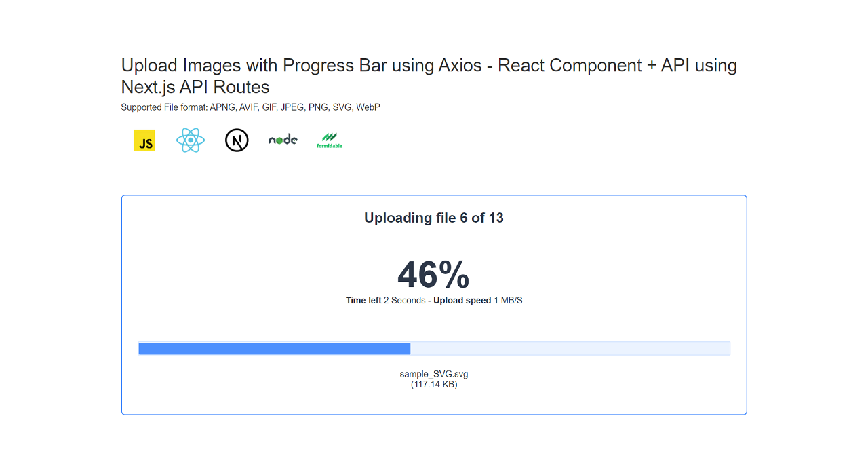Click the blue React atom logo
This screenshot has height=458, width=868.
coord(190,140)
